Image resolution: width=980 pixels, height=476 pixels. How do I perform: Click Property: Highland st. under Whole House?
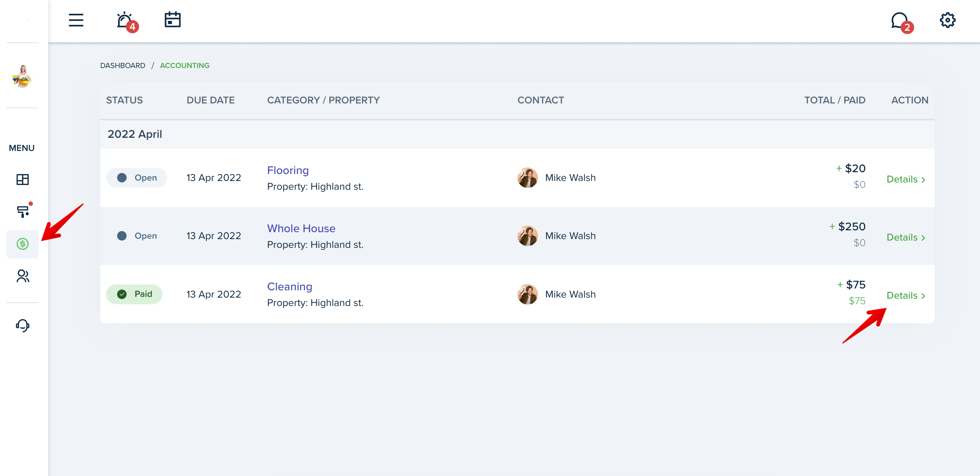click(x=315, y=245)
